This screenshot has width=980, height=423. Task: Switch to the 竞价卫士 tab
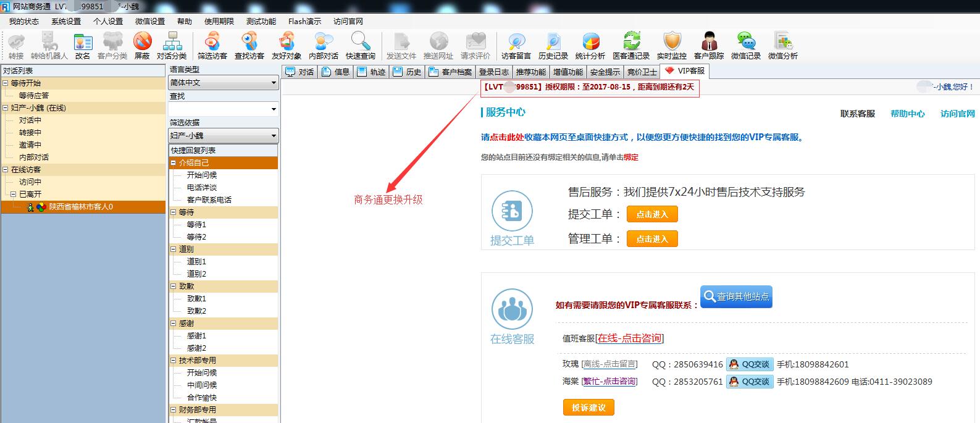tap(642, 72)
